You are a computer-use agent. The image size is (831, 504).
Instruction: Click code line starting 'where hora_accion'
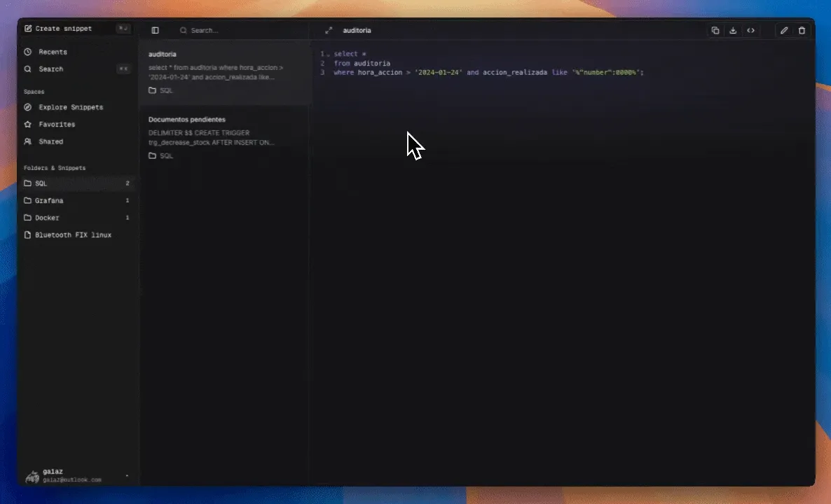tap(488, 73)
